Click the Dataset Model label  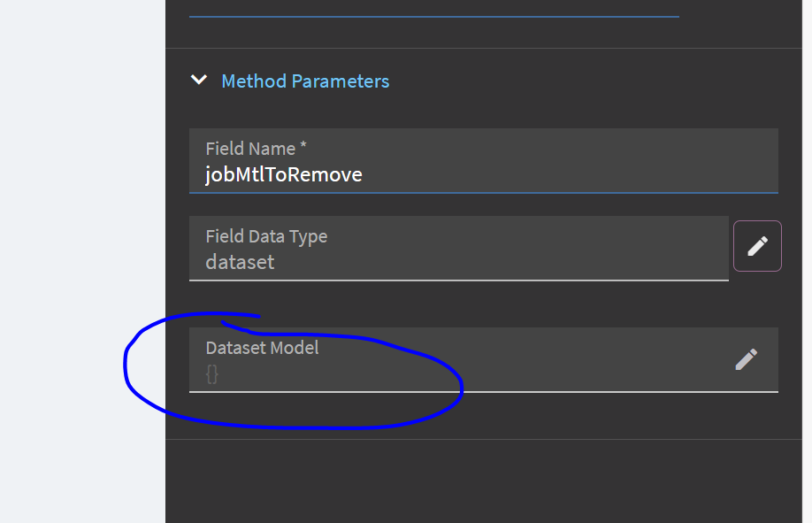coord(262,348)
